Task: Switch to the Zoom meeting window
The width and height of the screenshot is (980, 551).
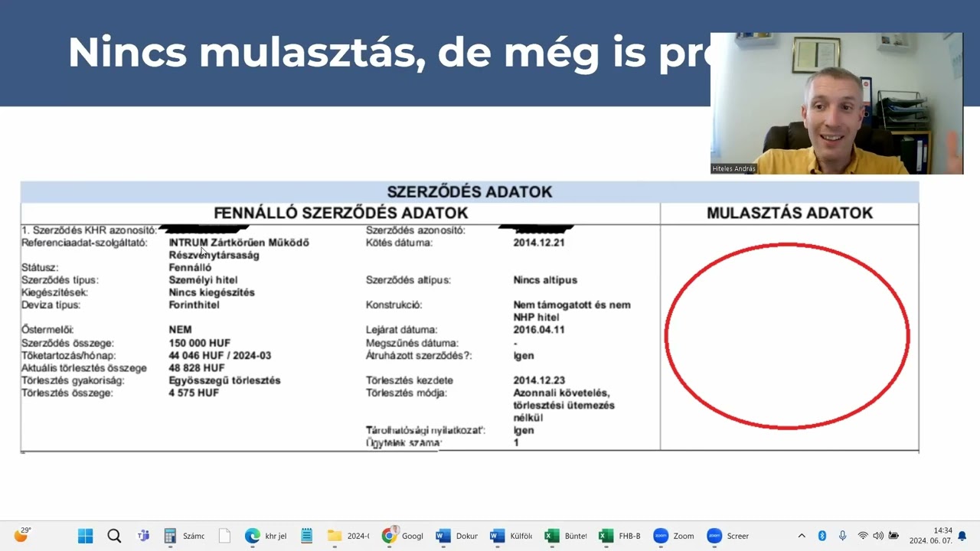Action: [674, 536]
